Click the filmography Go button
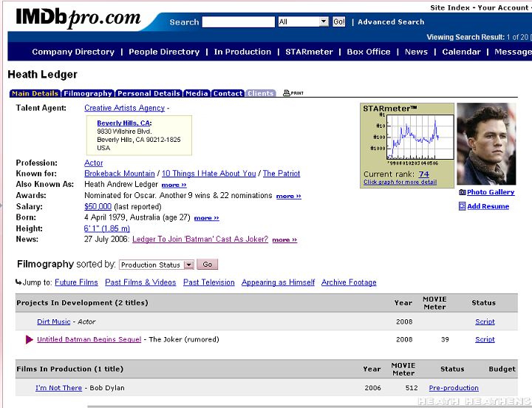532x408 pixels. click(208, 265)
